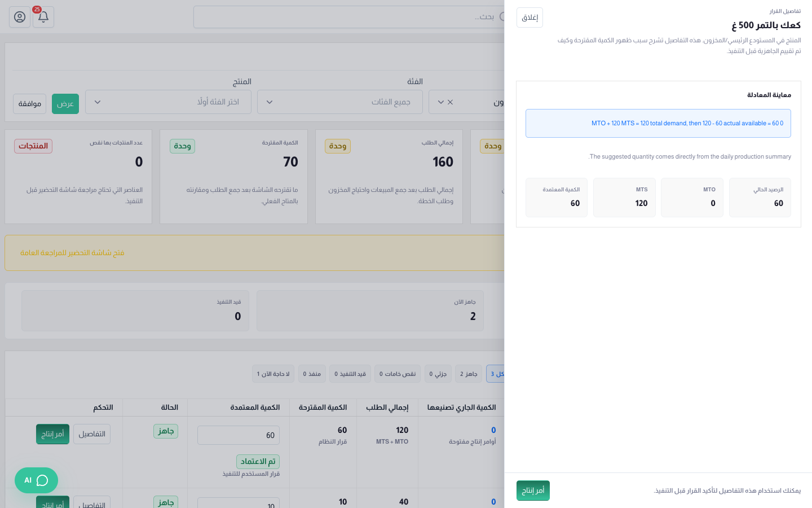Image resolution: width=812 pixels, height=508 pixels.
Task: Select the لا حاجة الآن 1 status tab
Action: click(x=273, y=374)
